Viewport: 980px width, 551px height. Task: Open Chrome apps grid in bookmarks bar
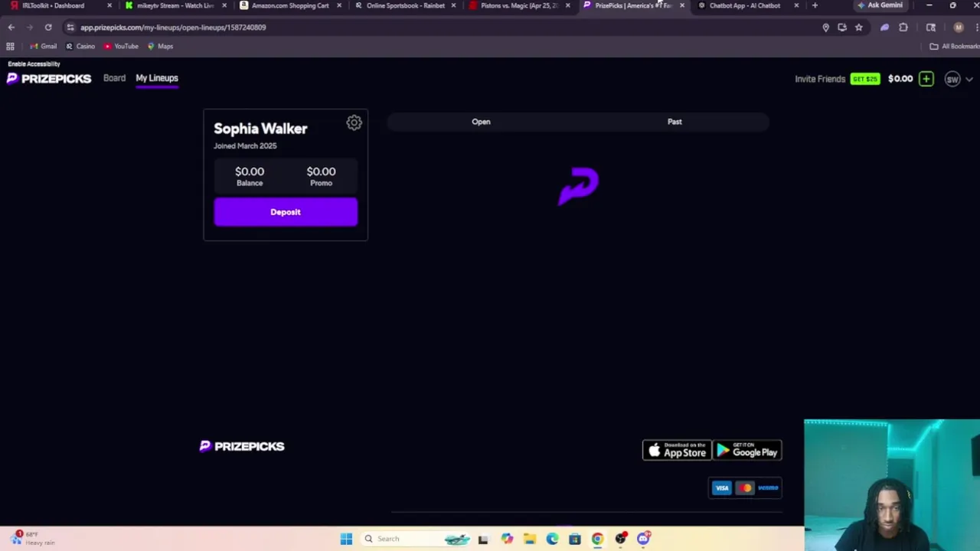(x=10, y=47)
